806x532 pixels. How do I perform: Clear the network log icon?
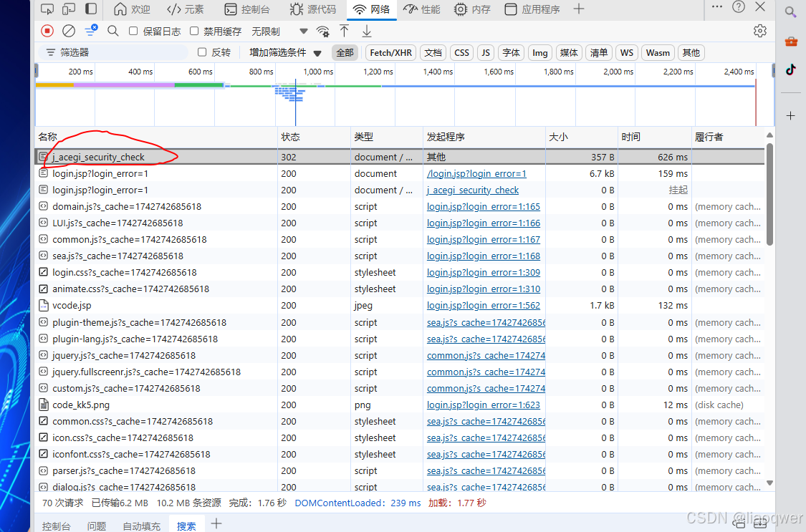point(68,32)
